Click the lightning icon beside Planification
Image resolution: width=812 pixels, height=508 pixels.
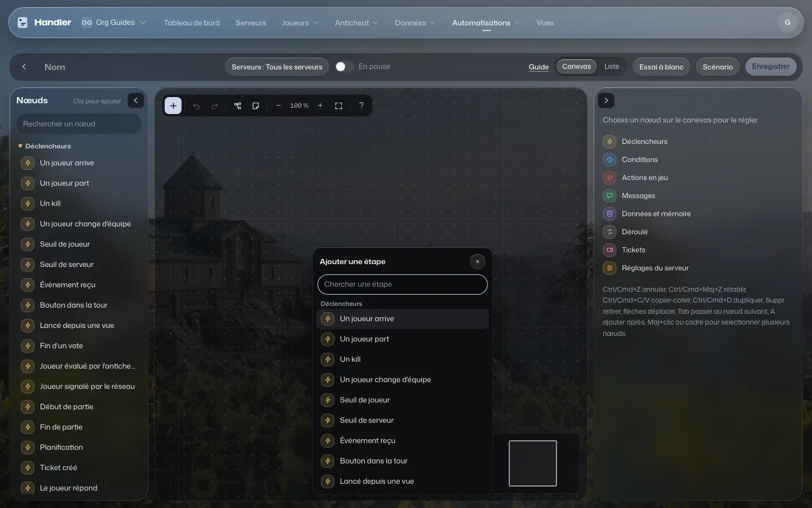28,448
